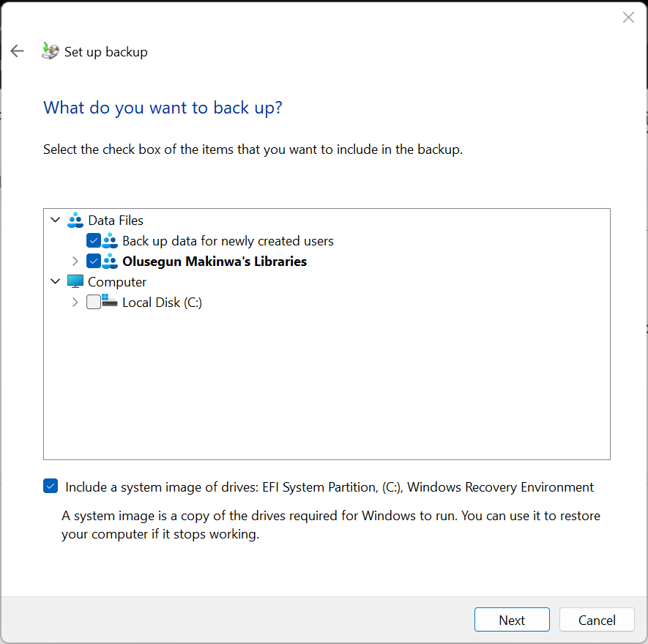Click the Set up backup title text

pos(105,52)
